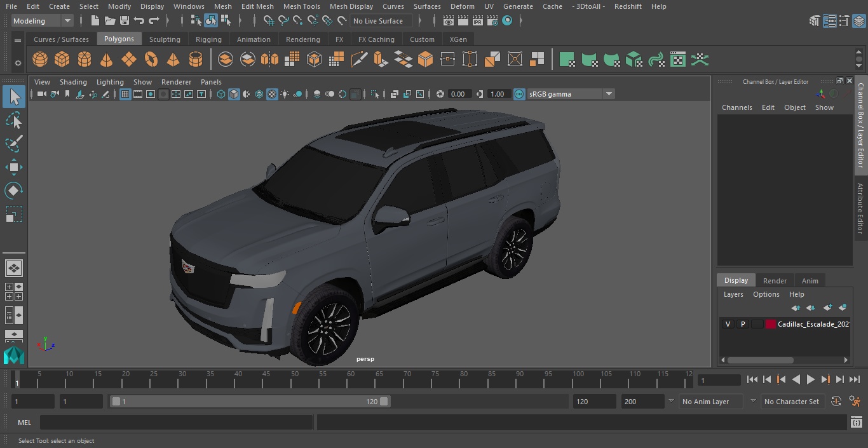Viewport: 868px width, 448px height.
Task: Toggle playback P box of Cadillac_Escalade layer
Action: [x=742, y=324]
